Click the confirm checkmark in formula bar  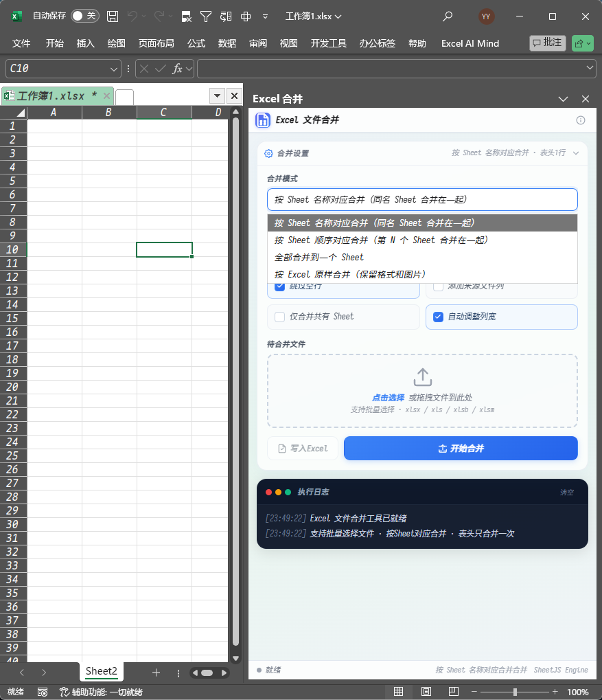[160, 68]
